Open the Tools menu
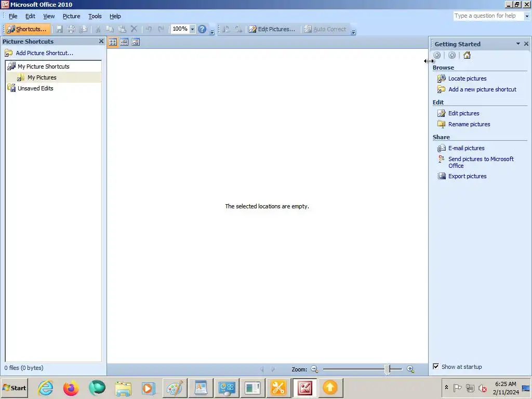The image size is (532, 399). coord(95,16)
